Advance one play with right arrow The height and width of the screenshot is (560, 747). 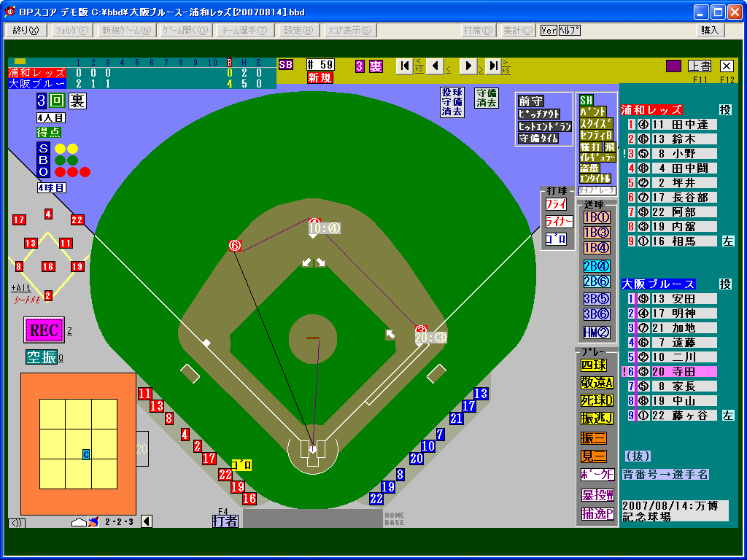pyautogui.click(x=468, y=66)
